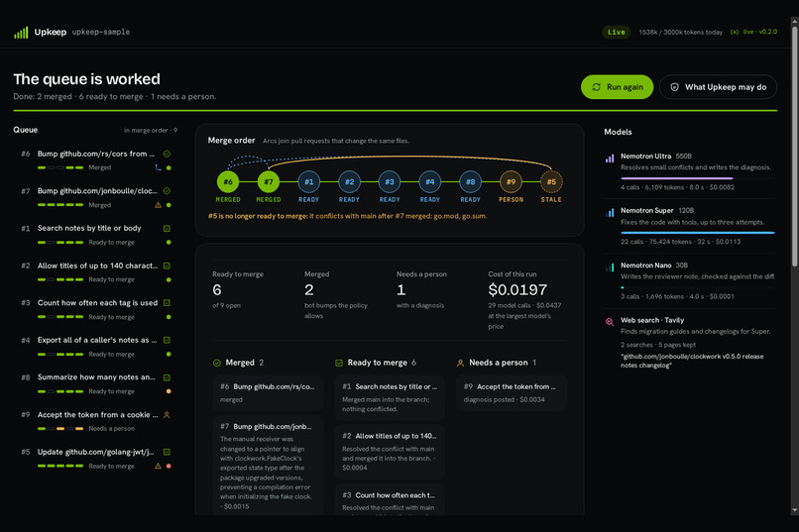The height and width of the screenshot is (532, 799).
Task: Open queue item Bump github.com/rs/cors
Action: (96, 160)
